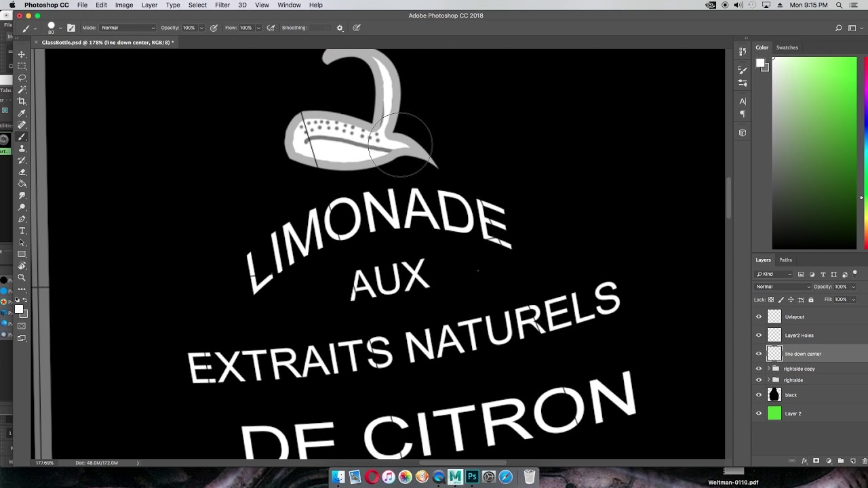Hide the black layer
Screen dimensions: 868x488
(x=759, y=394)
